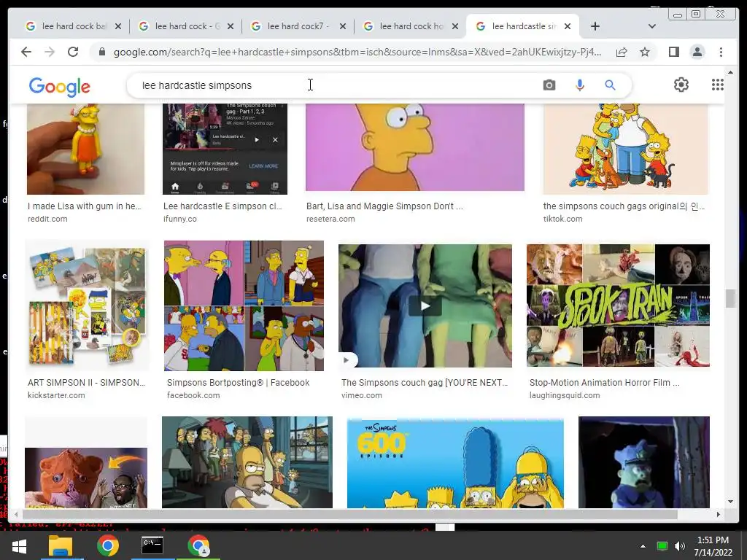This screenshot has width=747, height=560.
Task: Click the Simpsons family portrait thumbnail
Action: coord(625,149)
